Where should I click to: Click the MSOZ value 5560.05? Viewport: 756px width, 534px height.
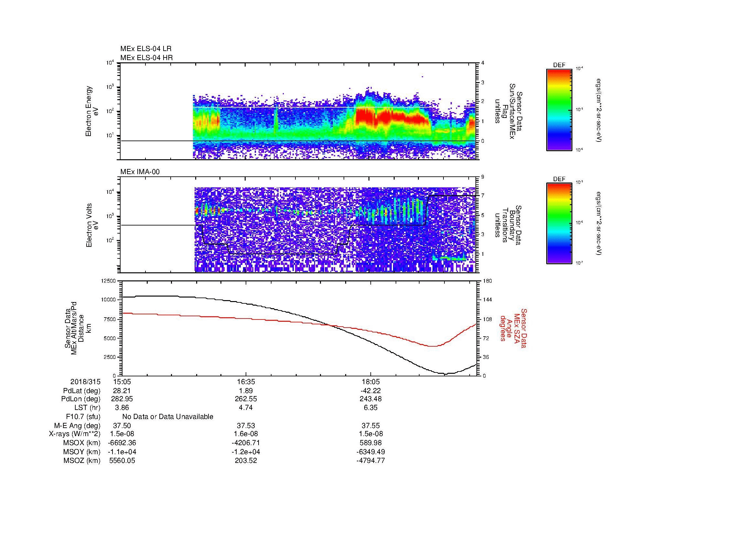click(122, 461)
